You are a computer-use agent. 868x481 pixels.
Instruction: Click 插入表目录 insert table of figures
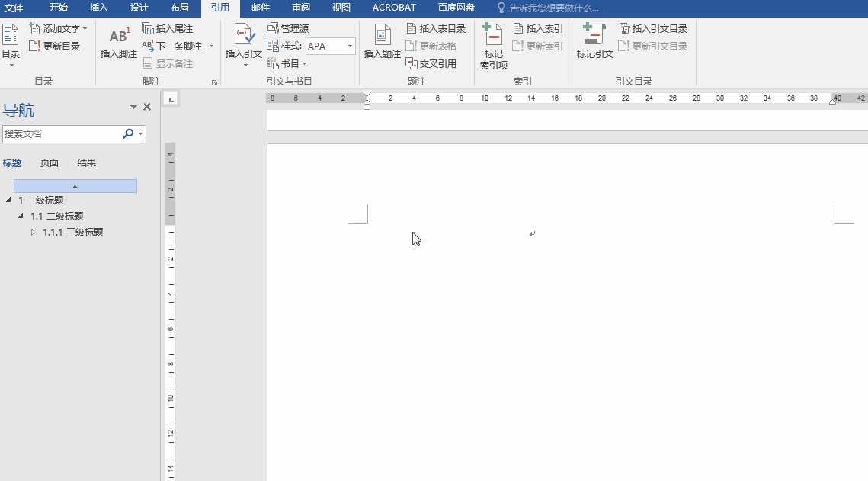click(436, 28)
